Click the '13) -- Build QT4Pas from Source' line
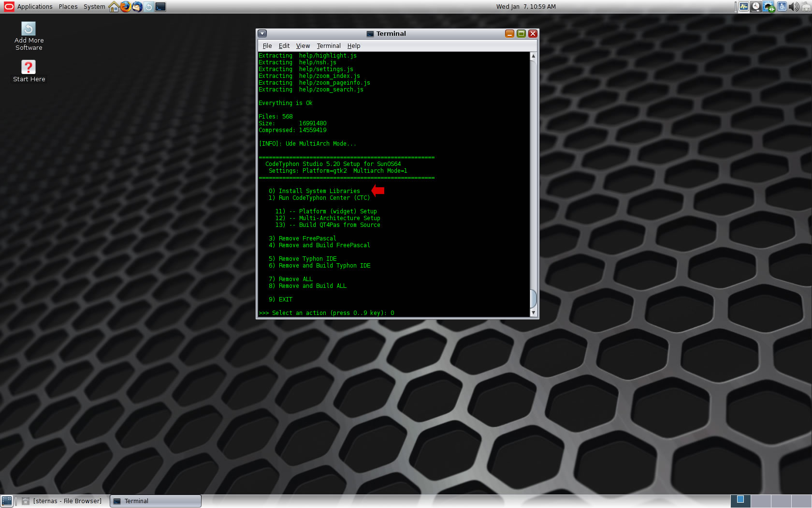The height and width of the screenshot is (508, 812). coord(328,225)
